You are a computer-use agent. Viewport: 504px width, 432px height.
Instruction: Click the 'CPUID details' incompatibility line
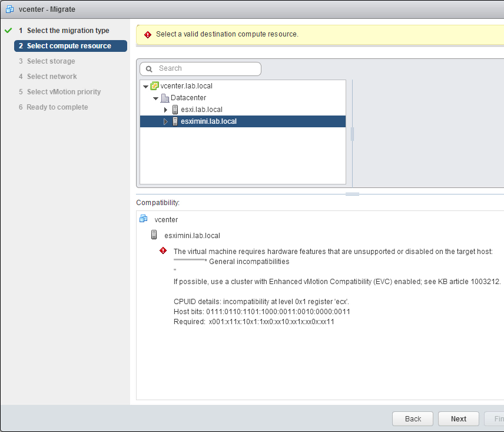click(261, 302)
